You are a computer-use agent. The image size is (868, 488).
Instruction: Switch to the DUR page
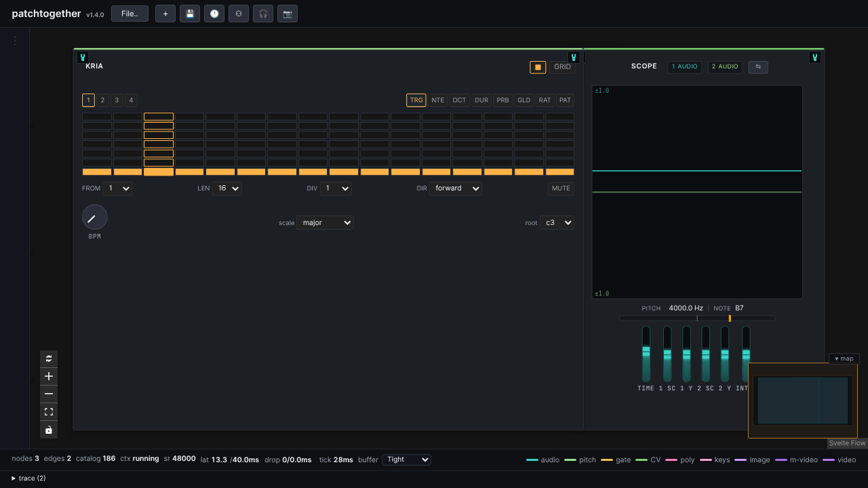481,100
